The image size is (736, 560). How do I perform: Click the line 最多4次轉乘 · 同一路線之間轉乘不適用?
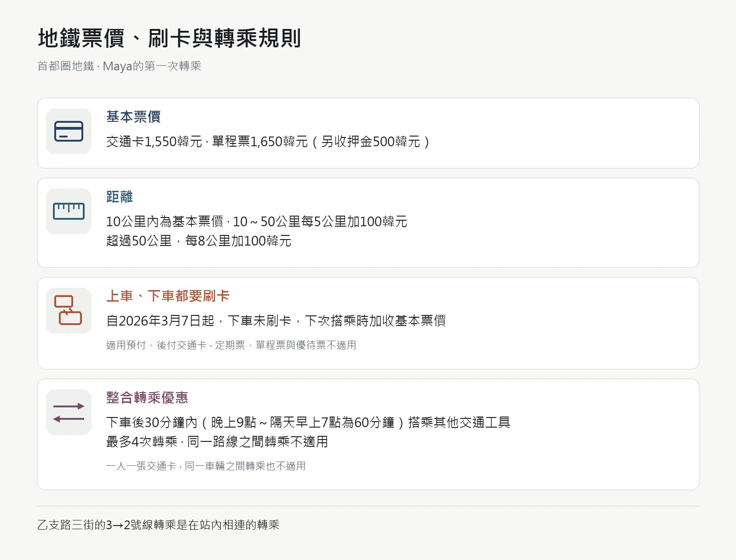217,442
